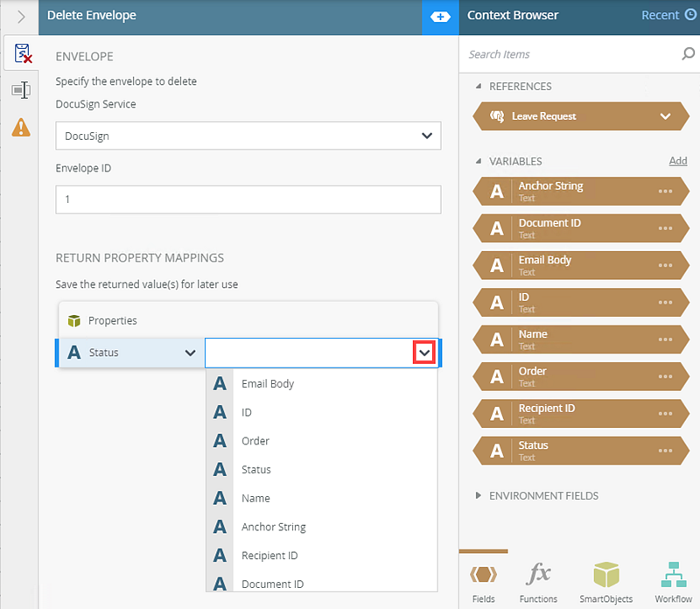This screenshot has width=700, height=609.
Task: Click the search magnifier icon
Action: 688,54
